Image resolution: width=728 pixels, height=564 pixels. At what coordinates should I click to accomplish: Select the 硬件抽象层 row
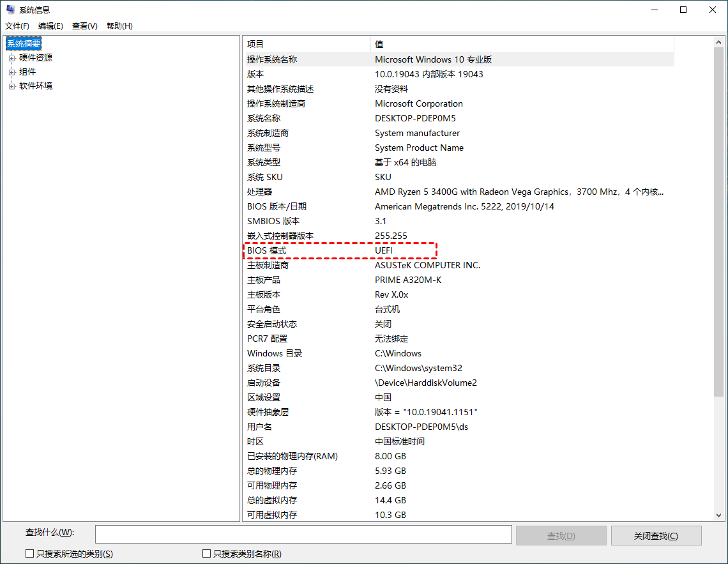(459, 412)
